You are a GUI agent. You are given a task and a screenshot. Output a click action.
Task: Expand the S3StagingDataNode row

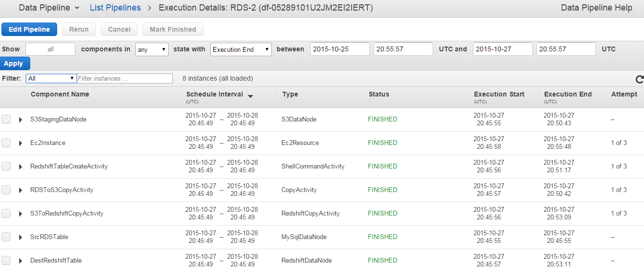coord(21,120)
